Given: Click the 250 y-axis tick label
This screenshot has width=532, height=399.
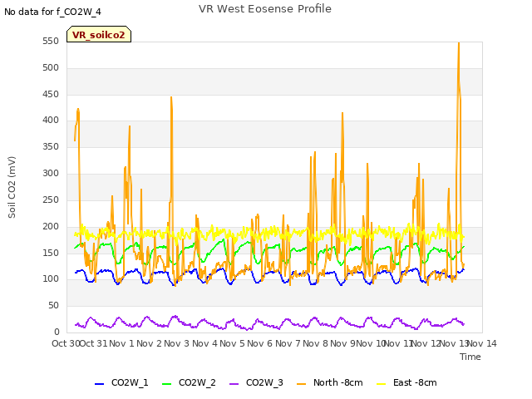Looking at the screenshot, I should (x=51, y=199).
